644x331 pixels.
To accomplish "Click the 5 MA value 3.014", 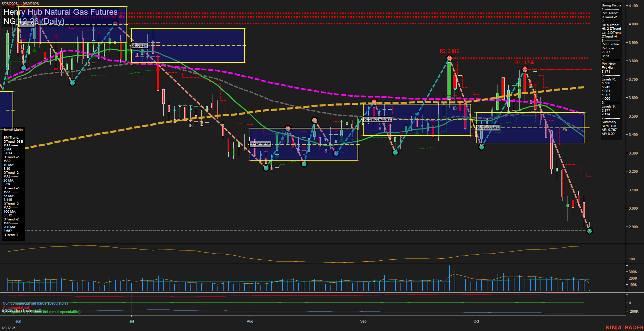I will coord(8,153).
